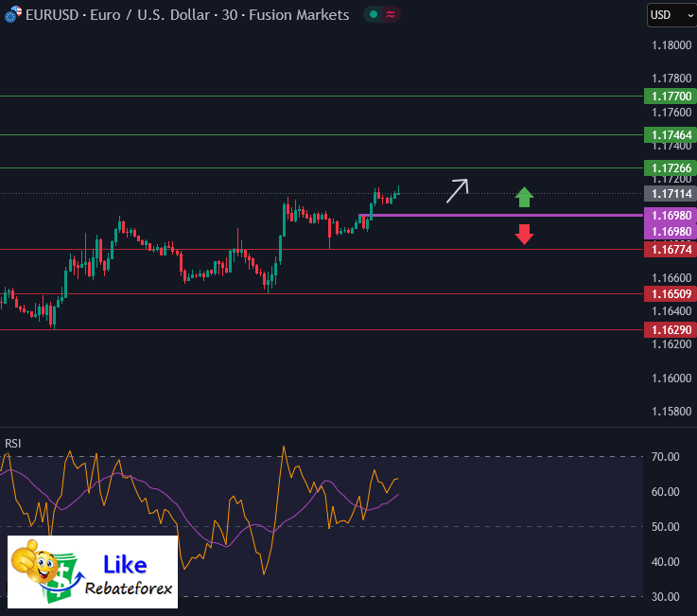Click the 30.00 RSI scale value

(x=666, y=596)
